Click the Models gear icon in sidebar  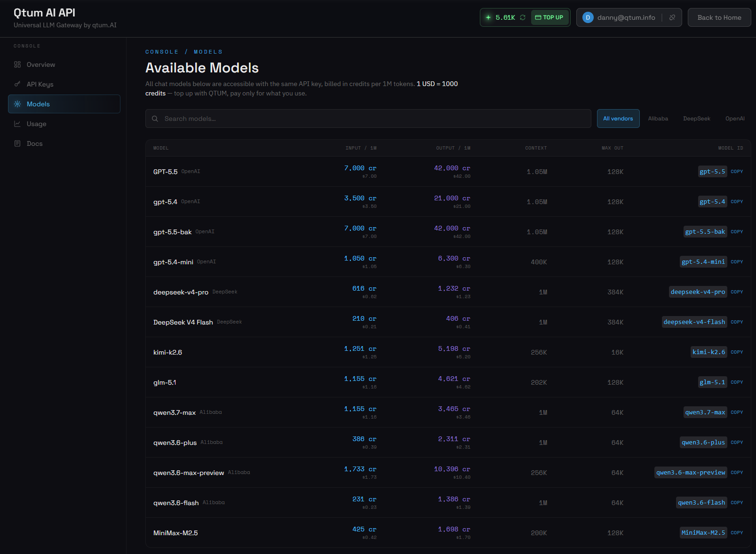17,104
